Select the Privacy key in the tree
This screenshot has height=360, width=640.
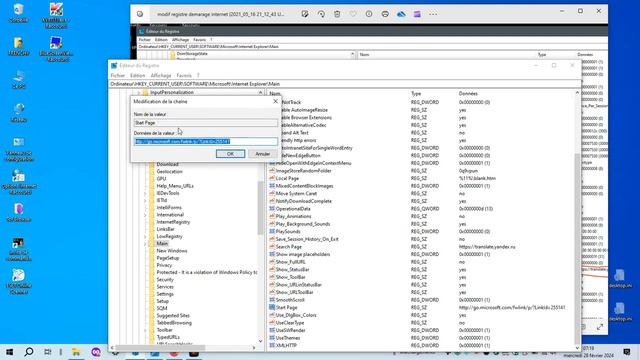click(x=164, y=265)
